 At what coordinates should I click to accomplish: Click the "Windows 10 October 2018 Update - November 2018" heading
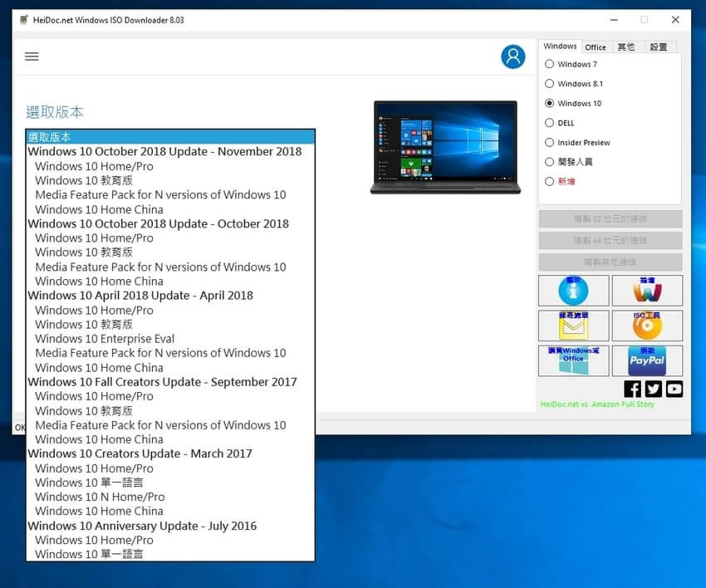click(170, 152)
